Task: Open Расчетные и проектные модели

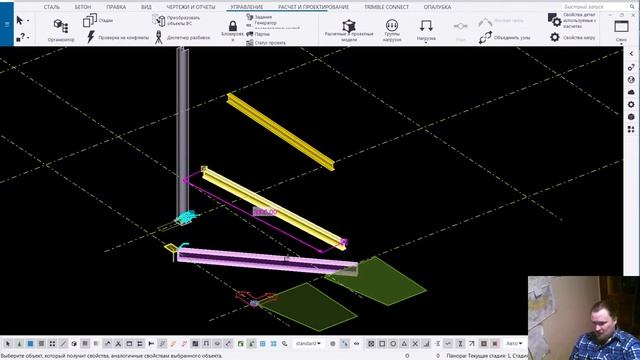Action: [x=349, y=30]
